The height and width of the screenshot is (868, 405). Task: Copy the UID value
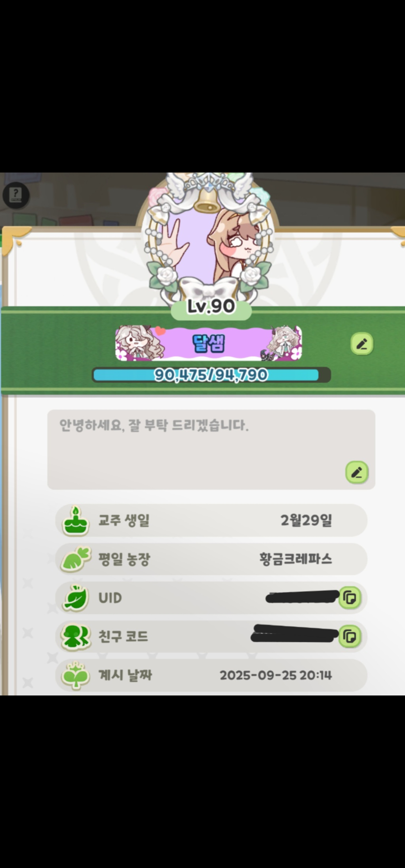349,598
